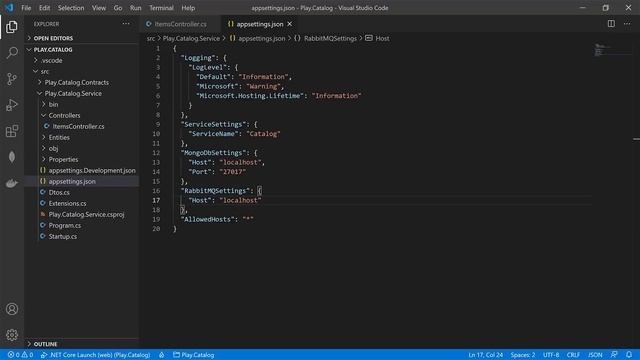Open editor more actions ellipsis

627,24
